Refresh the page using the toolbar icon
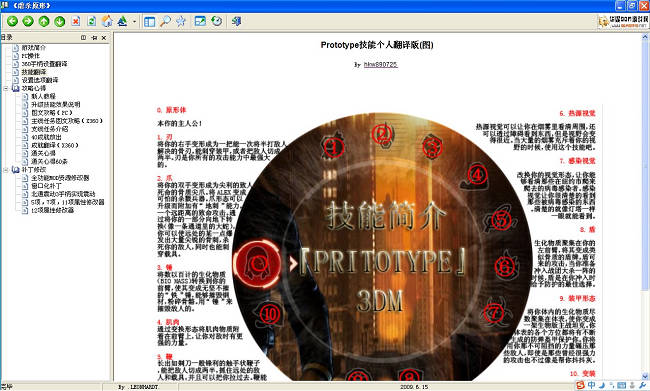 point(91,21)
